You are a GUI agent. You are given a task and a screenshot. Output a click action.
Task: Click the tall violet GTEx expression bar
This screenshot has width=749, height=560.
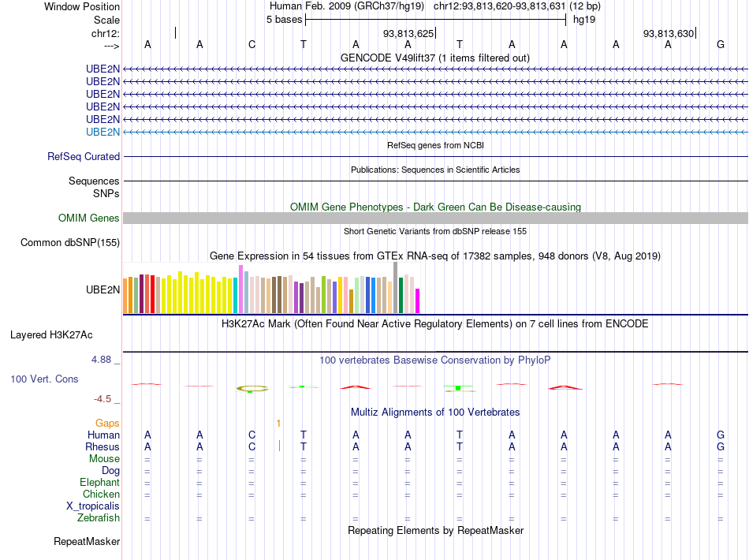click(x=241, y=289)
